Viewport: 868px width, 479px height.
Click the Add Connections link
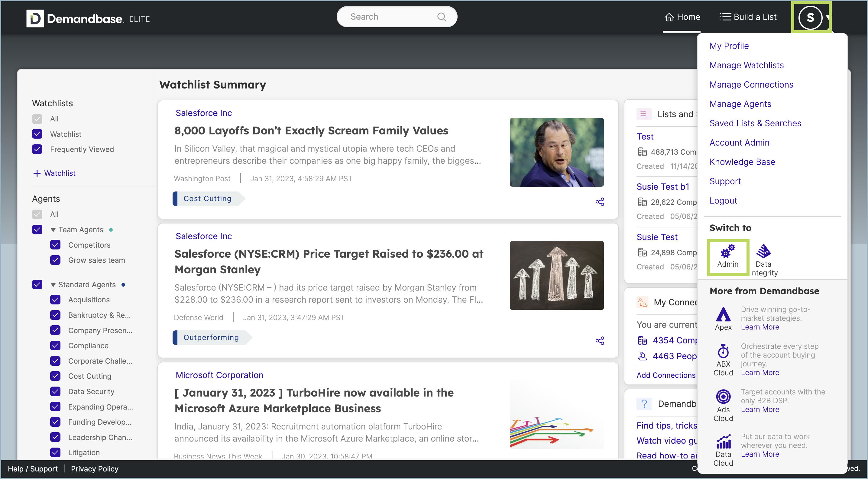[x=666, y=375]
